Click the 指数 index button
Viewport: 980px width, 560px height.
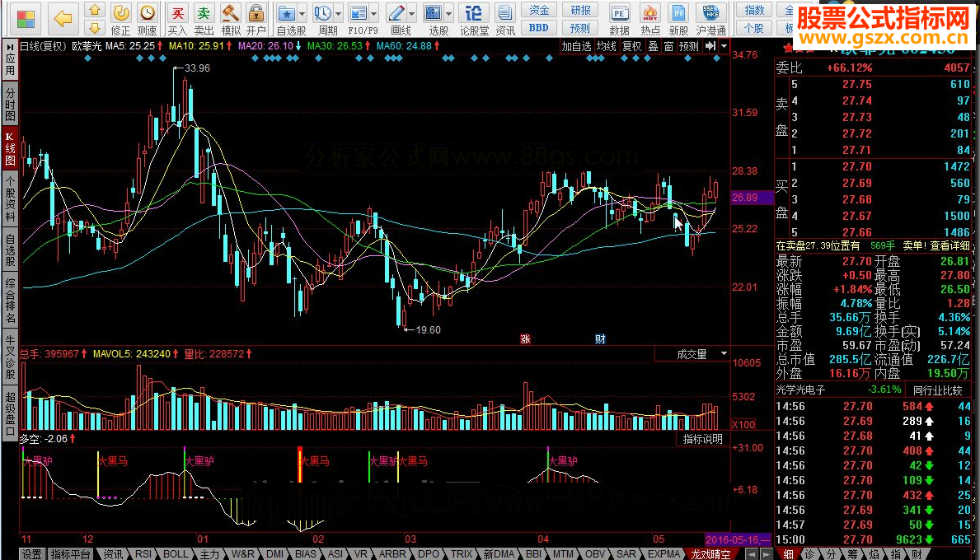(x=754, y=10)
